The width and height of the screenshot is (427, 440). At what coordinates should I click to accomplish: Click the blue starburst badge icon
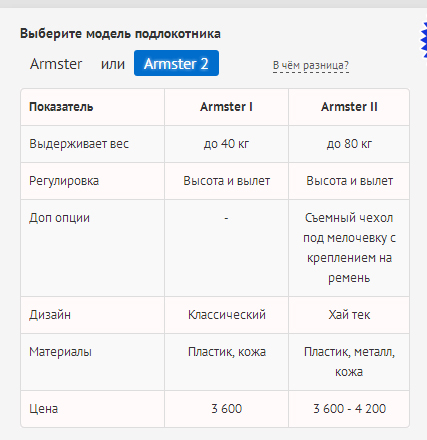pyautogui.click(x=424, y=39)
